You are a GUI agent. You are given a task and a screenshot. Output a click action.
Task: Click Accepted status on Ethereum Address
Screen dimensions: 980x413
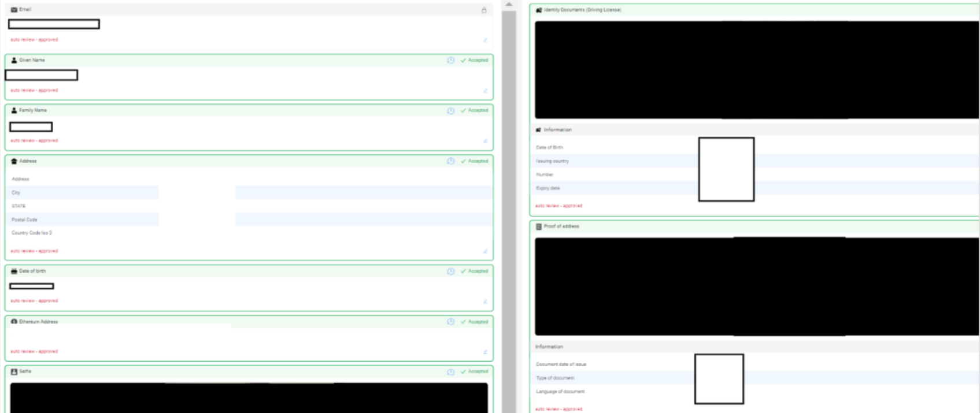(x=475, y=322)
